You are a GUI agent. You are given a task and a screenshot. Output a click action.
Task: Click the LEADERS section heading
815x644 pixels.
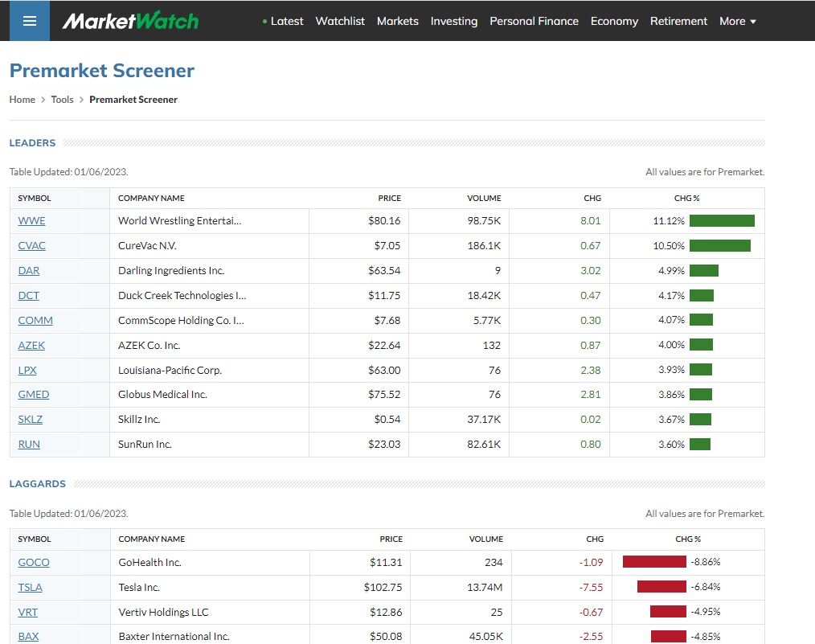(x=32, y=143)
